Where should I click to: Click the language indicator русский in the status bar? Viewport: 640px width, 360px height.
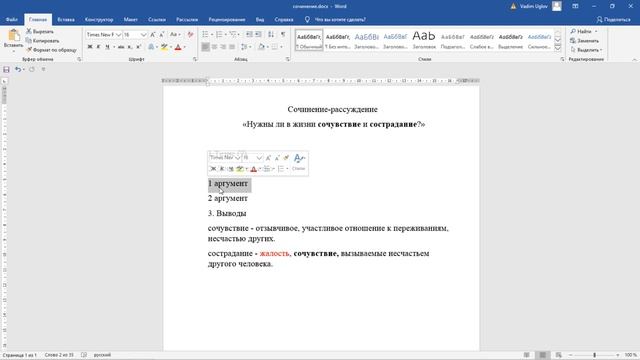[x=102, y=355]
